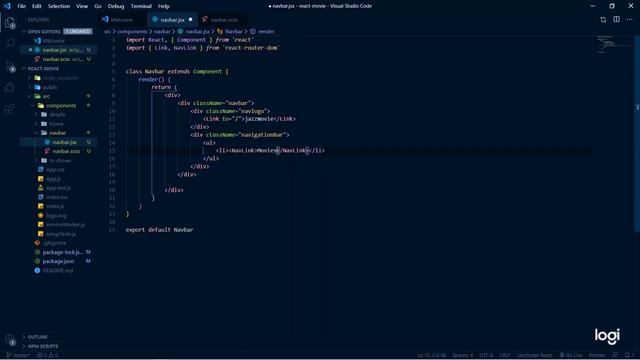Open the Explorer view in activity bar
The image size is (640, 360).
tap(10, 23)
